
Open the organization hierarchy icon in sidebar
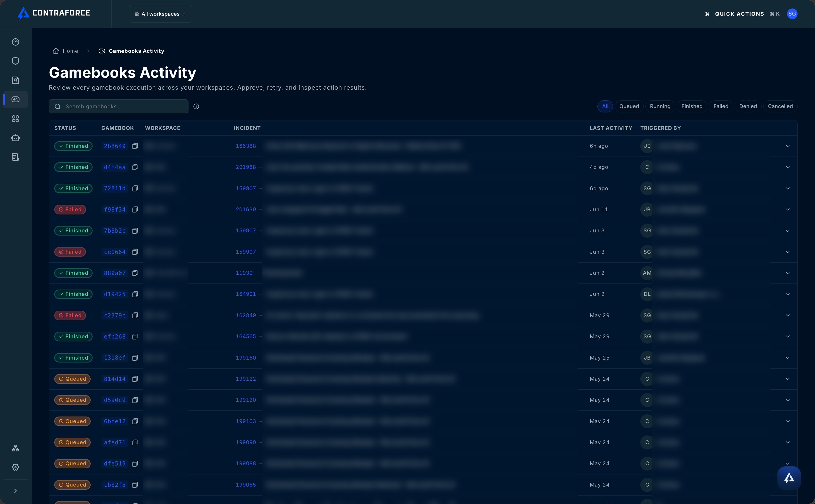(x=15, y=448)
